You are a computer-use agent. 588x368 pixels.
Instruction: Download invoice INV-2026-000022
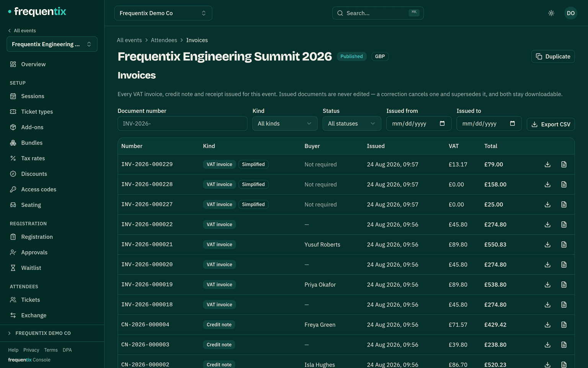pos(547,225)
